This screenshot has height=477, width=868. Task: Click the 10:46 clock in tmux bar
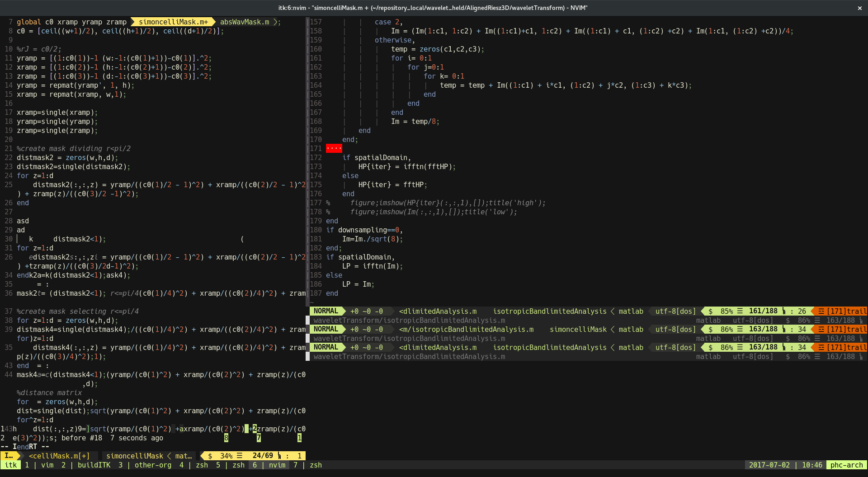pos(812,465)
